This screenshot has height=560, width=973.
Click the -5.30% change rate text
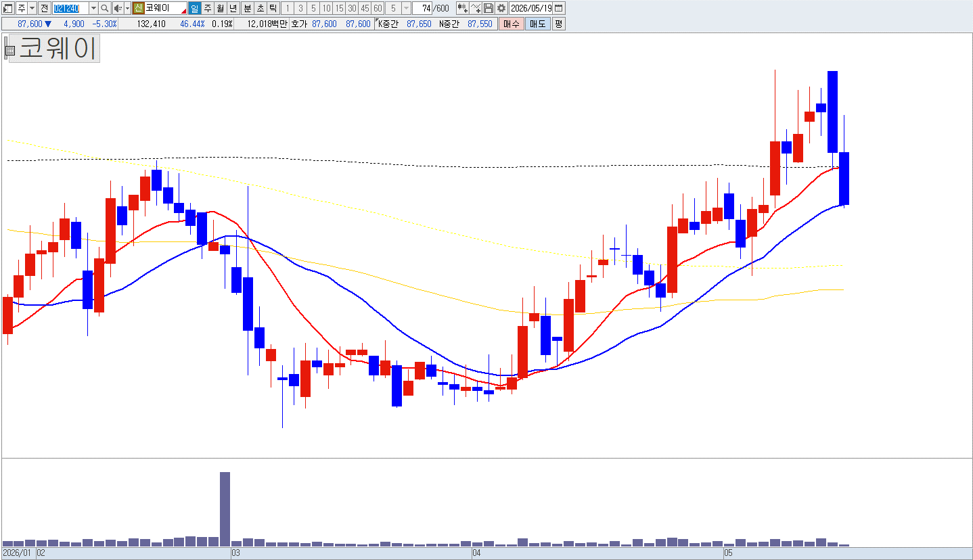click(x=105, y=24)
